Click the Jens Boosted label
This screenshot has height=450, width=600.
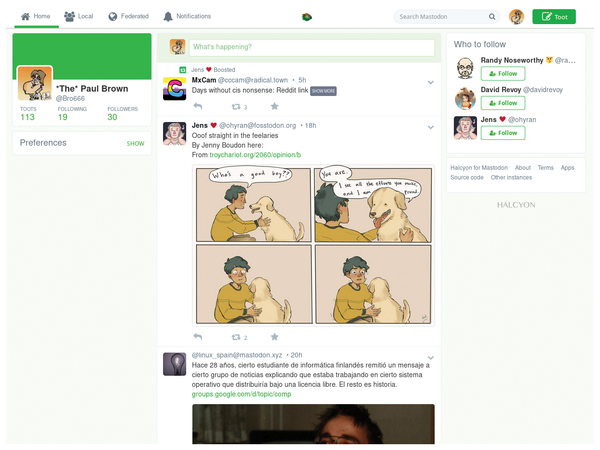click(x=213, y=70)
